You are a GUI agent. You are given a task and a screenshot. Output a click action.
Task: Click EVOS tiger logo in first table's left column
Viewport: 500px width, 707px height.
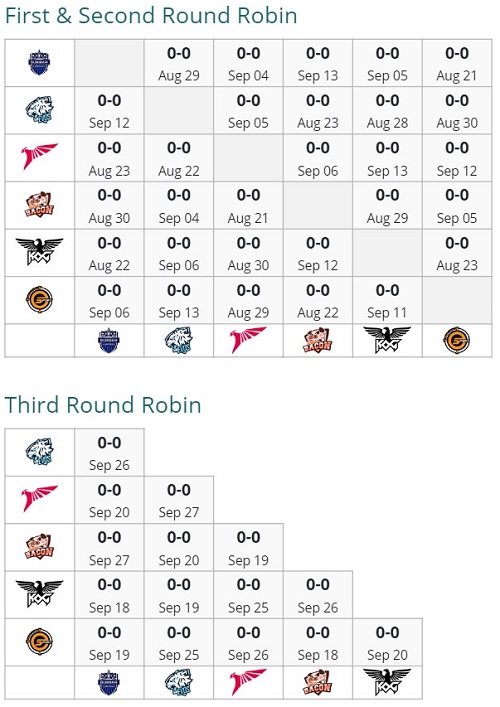tap(39, 110)
